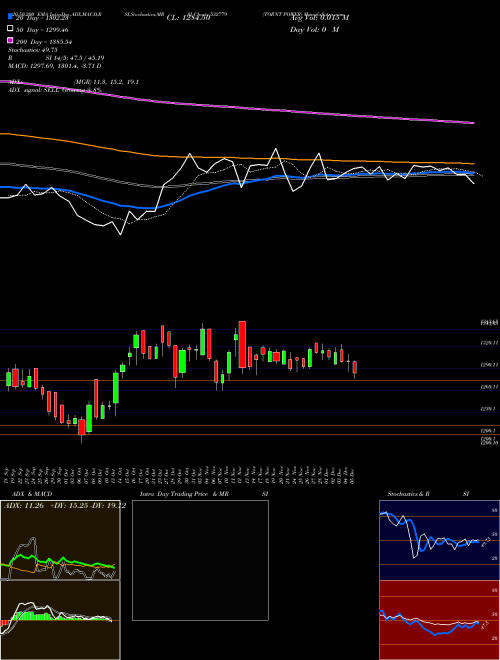
Task: Click the 'Stochastics & R' panel title
Action: click(x=409, y=494)
